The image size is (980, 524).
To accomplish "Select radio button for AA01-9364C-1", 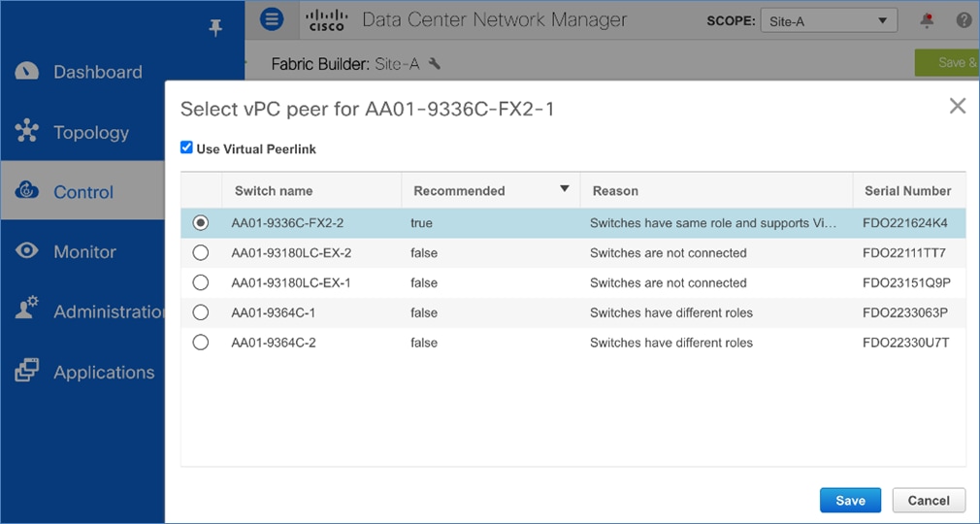I will [x=201, y=312].
